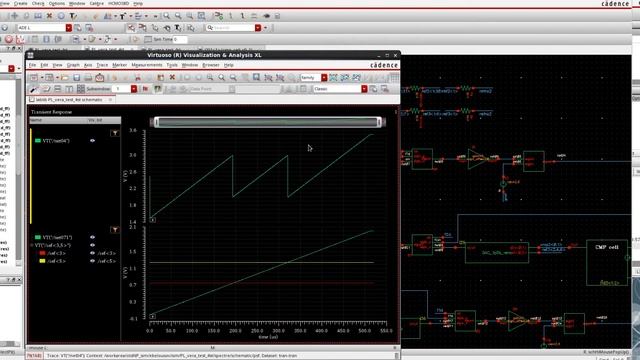This screenshot has height=360, width=640.
Task: Click the open folder icon in waveform toolbar
Action: coord(64,78)
